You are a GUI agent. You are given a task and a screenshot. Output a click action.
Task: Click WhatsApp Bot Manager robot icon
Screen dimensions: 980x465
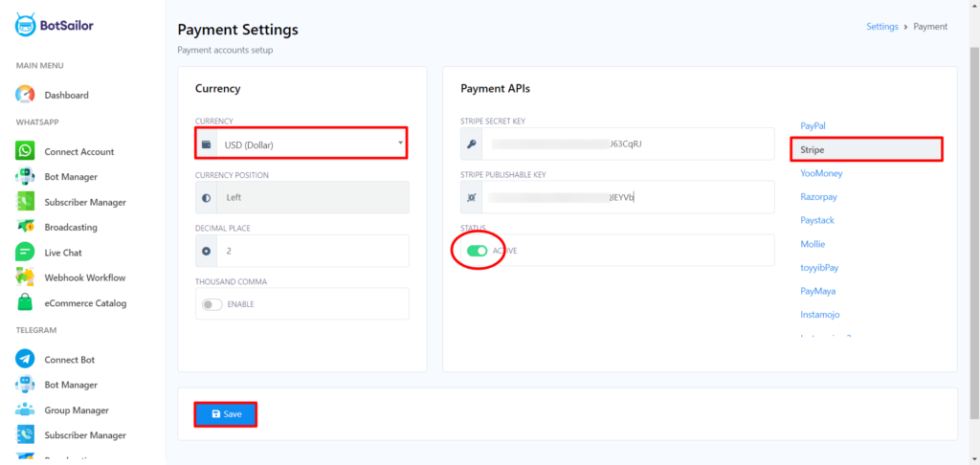click(25, 177)
